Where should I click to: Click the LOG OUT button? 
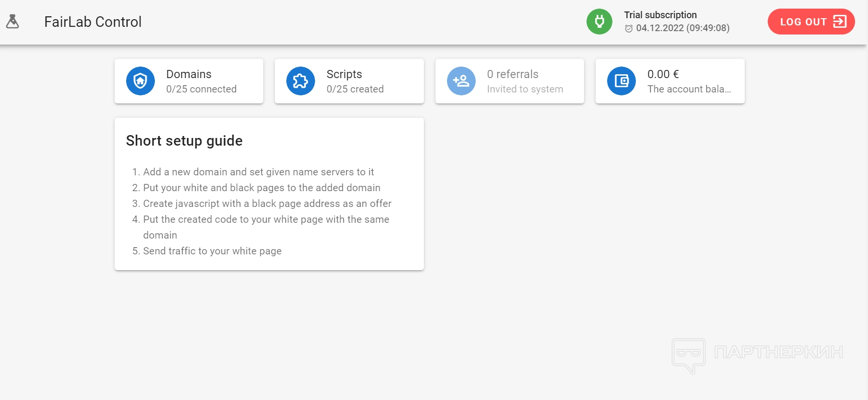(x=811, y=22)
